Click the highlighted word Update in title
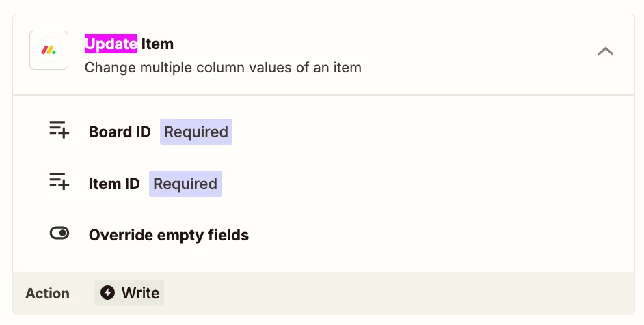 (111, 44)
